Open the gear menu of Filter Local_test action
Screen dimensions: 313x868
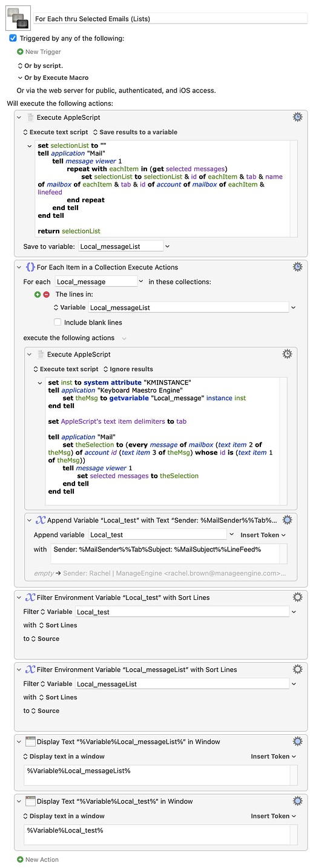(x=297, y=597)
